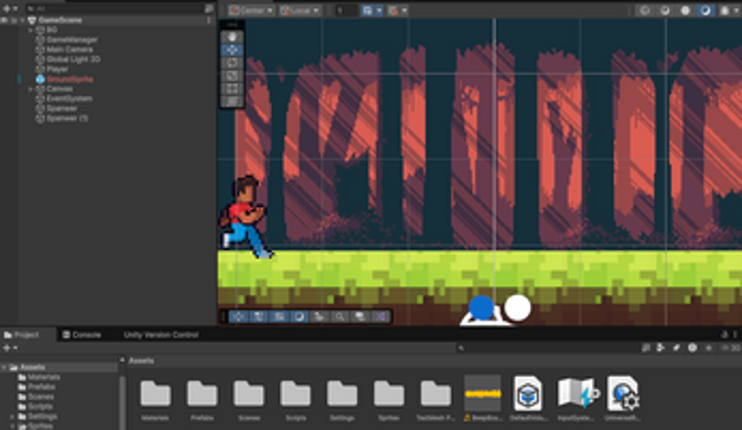742x430 pixels.
Task: Open the Local handle rotation dropdown
Action: coord(300,10)
